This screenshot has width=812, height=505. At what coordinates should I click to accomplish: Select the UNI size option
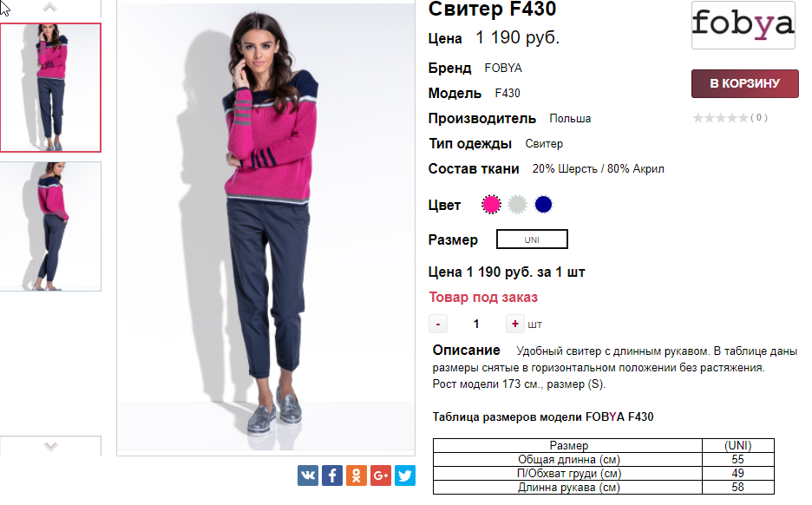532,239
